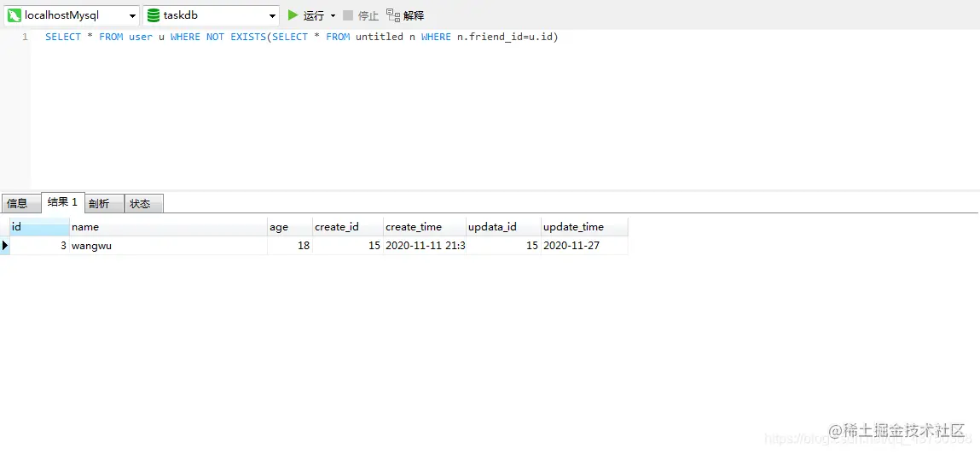Click the 停止 Stop button
Screen dimensions: 980x454
click(x=362, y=15)
